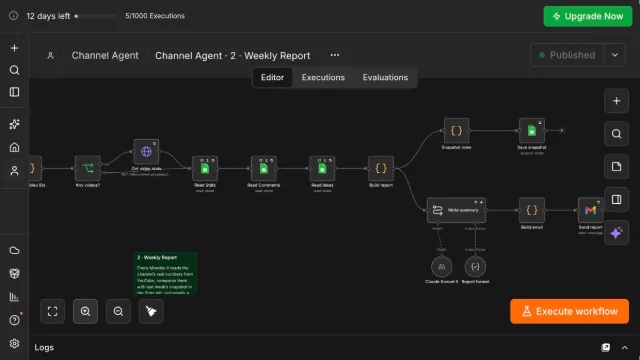Add a sticky note with the page icon
640x360 pixels.
point(616,167)
